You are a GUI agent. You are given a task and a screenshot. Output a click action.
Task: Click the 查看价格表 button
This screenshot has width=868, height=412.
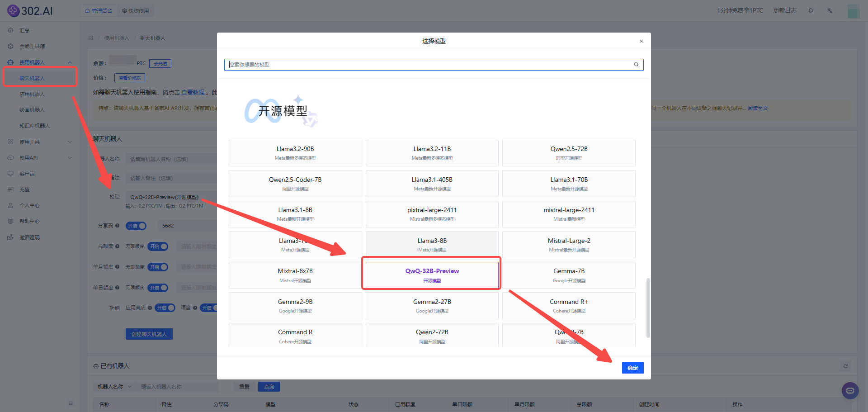(x=130, y=78)
